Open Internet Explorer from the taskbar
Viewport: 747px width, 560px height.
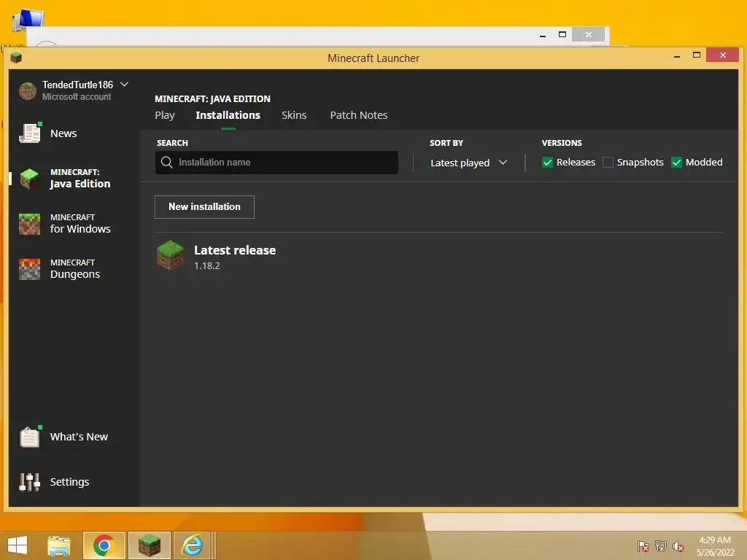click(193, 545)
